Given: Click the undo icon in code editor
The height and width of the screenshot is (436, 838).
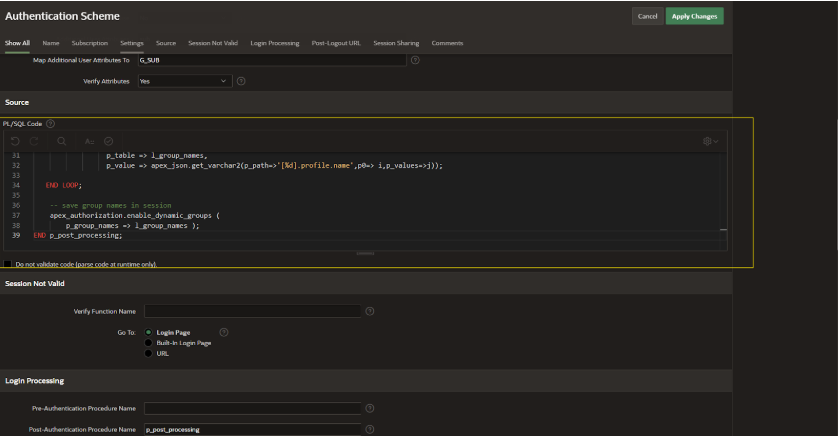Looking at the screenshot, I should 15,141.
